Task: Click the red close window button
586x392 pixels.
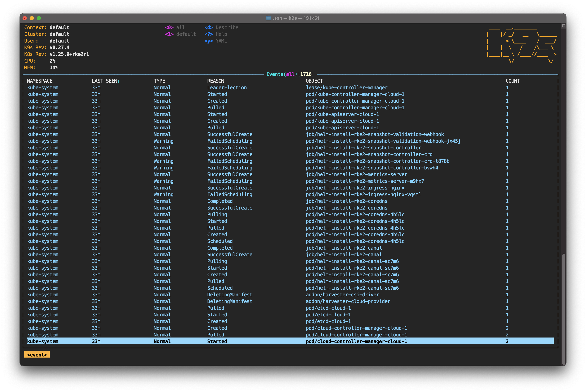Action: (24, 18)
